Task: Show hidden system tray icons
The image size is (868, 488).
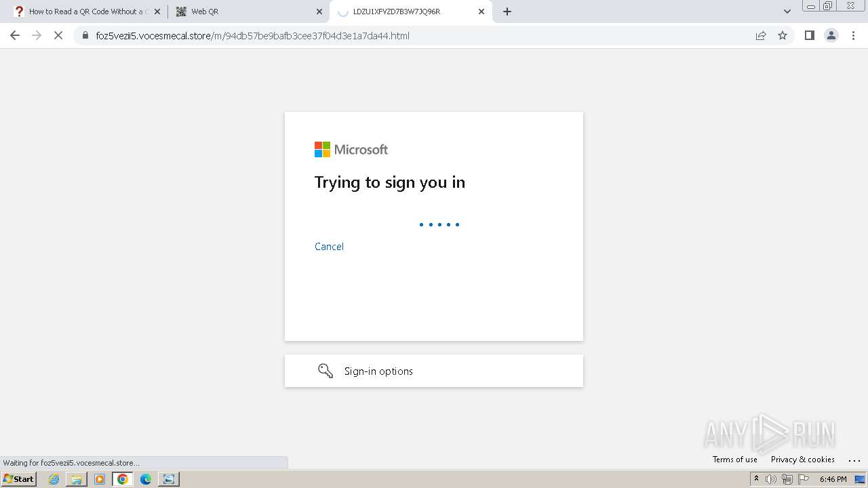Action: 756,479
